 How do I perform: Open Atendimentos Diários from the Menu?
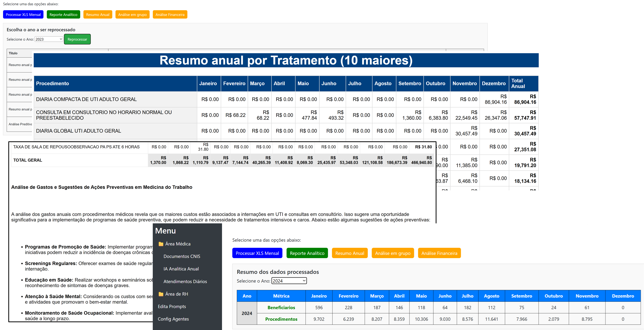coord(185,281)
